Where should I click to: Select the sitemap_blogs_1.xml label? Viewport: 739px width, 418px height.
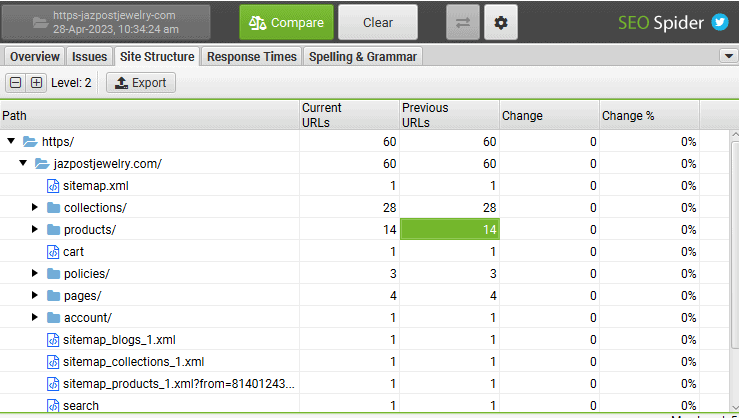(119, 340)
